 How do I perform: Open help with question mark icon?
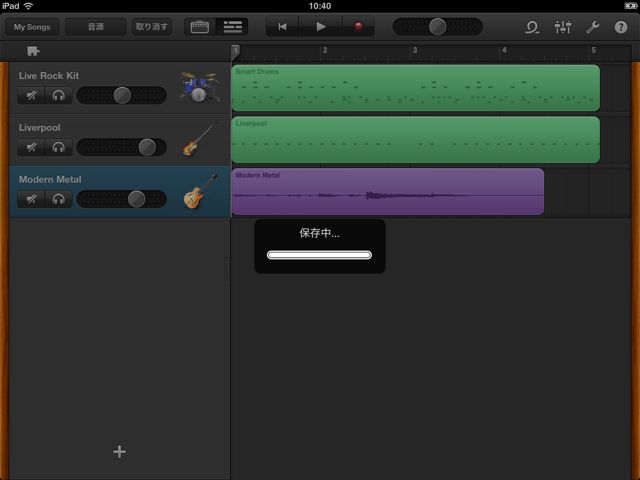(x=621, y=27)
